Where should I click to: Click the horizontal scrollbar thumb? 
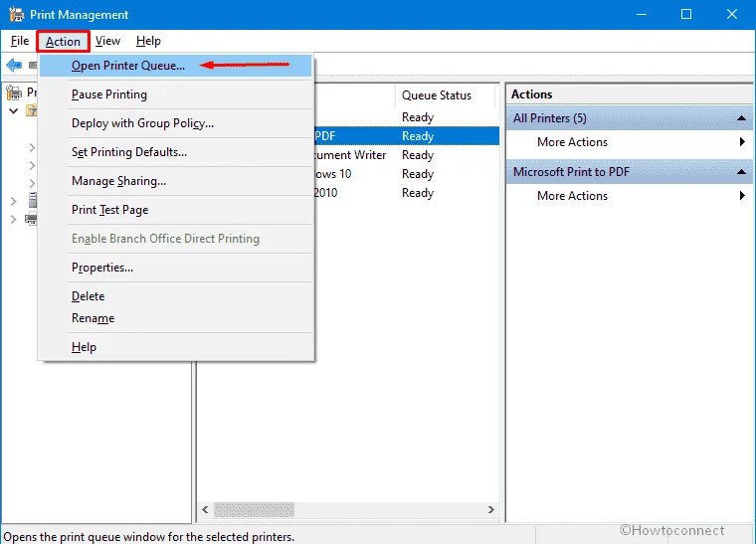[254, 509]
